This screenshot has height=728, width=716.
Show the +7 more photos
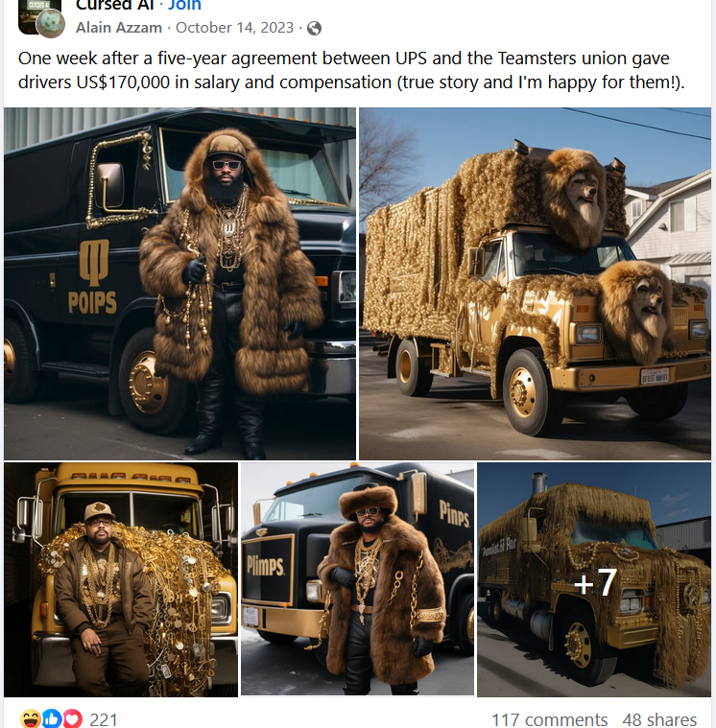594,579
